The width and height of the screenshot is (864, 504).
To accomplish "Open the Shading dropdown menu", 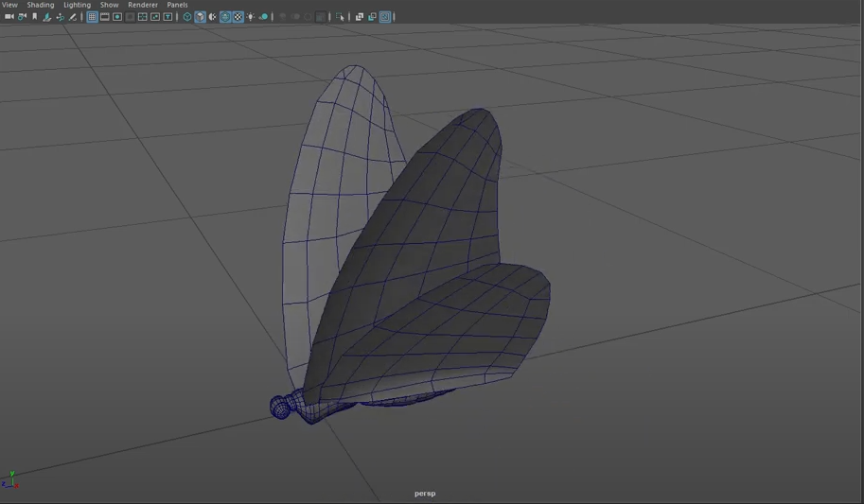I will coord(41,5).
